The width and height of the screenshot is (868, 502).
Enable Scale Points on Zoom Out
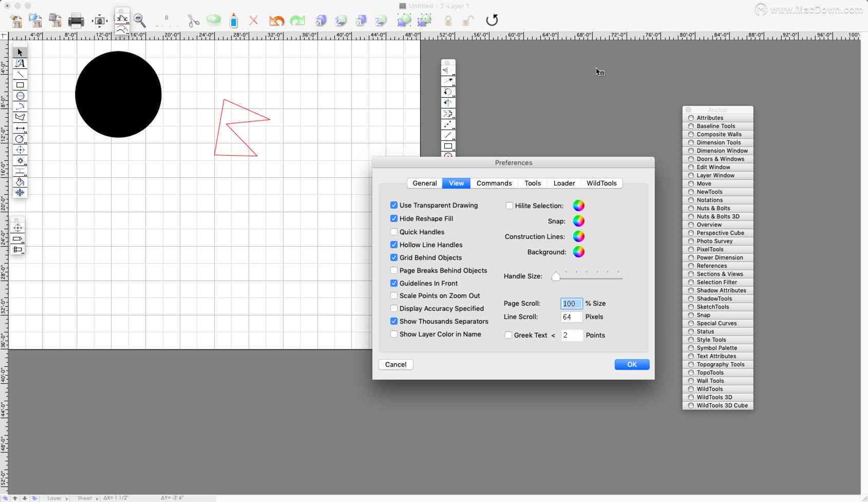394,295
